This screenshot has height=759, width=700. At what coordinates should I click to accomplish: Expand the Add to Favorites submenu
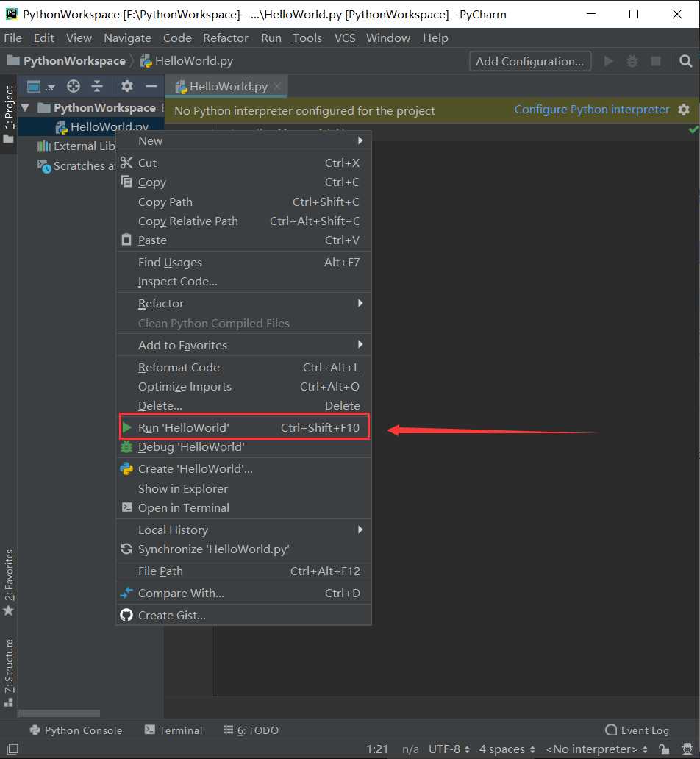pos(243,345)
